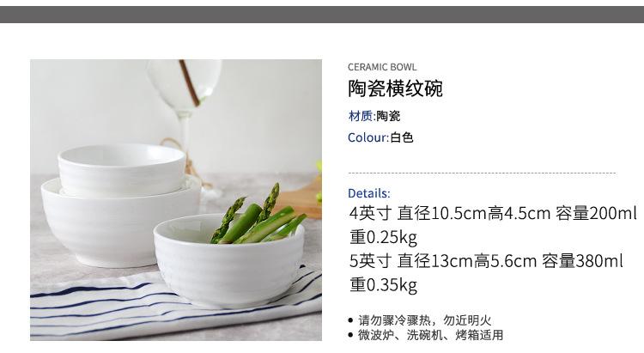The width and height of the screenshot is (644, 353).
Task: Click the 陶瓷 material value
Action: (388, 116)
